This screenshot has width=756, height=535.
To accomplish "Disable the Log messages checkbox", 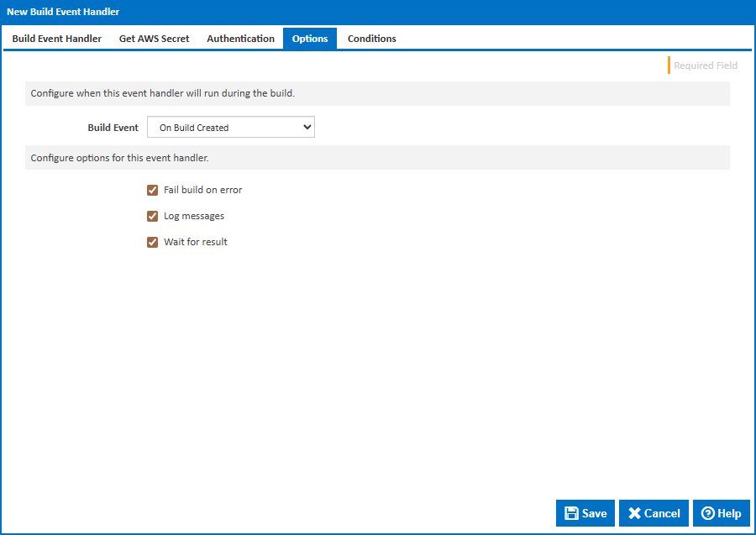I will tap(153, 216).
